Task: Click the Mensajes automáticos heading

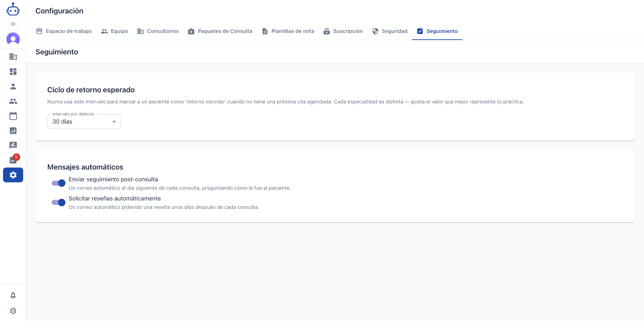Action: 85,167
